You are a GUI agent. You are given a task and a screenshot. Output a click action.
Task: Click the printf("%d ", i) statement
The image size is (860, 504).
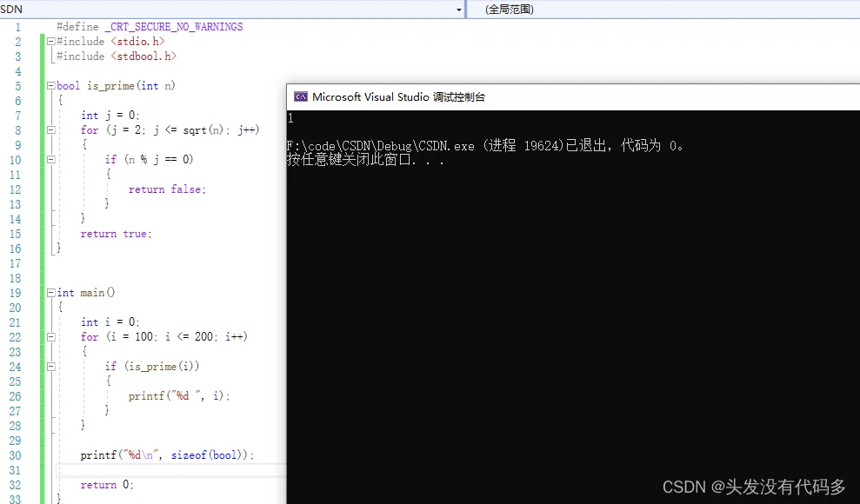coord(179,396)
